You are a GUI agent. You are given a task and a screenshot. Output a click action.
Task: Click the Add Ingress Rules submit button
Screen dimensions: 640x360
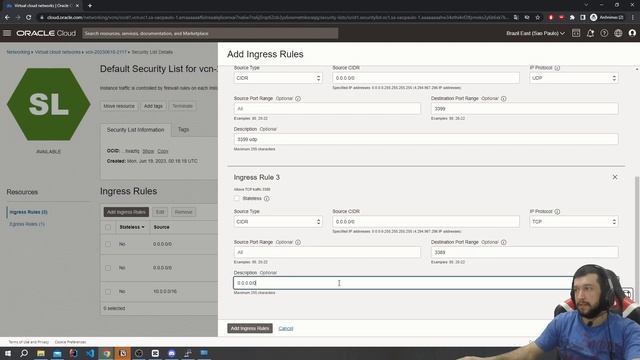pos(250,328)
